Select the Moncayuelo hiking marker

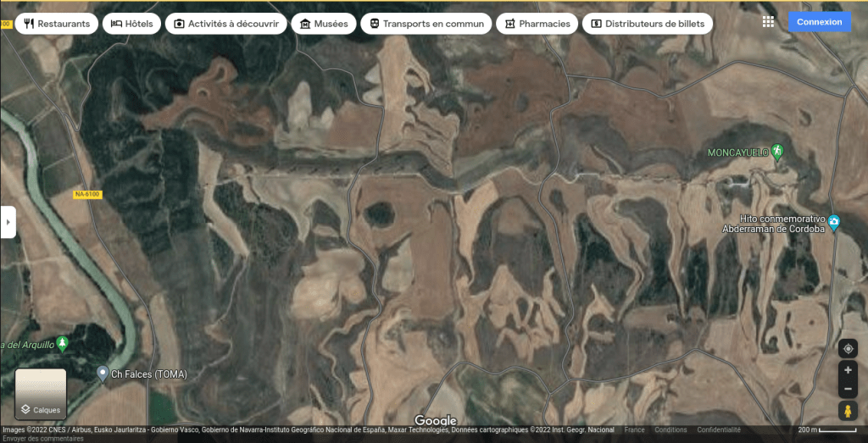tap(776, 152)
